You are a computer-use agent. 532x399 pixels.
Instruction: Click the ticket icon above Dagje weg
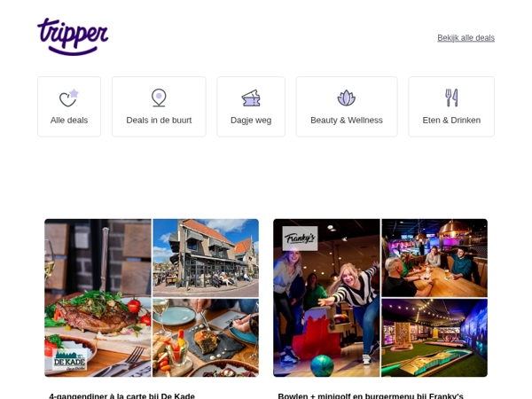point(251,98)
